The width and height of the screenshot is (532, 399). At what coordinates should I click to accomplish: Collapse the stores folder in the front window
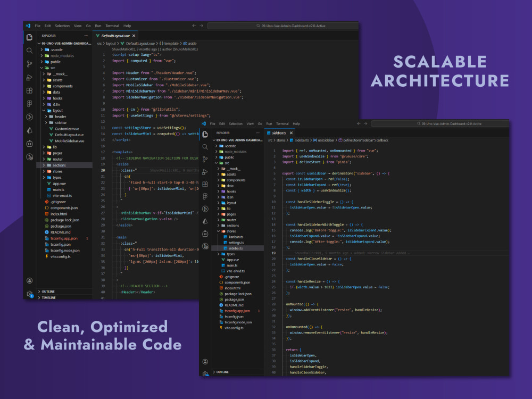click(218, 231)
